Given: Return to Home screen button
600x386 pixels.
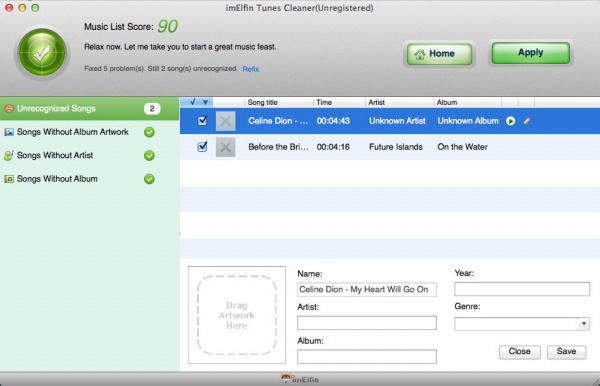Looking at the screenshot, I should 439,54.
